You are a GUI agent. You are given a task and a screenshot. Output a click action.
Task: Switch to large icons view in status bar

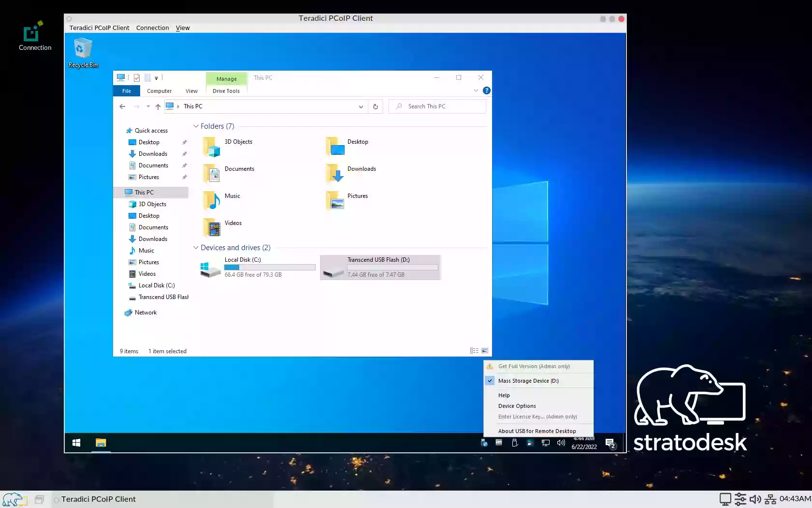pyautogui.click(x=485, y=351)
